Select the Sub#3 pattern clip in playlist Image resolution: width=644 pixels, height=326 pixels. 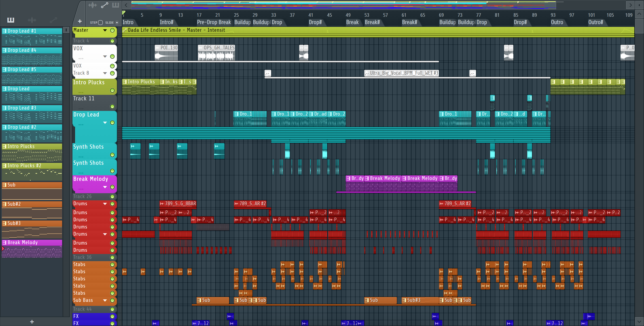(420, 300)
